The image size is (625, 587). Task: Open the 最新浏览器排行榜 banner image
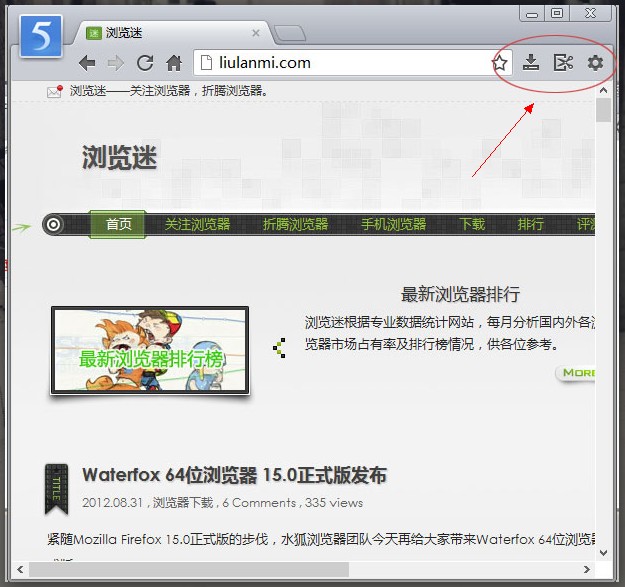click(x=150, y=350)
